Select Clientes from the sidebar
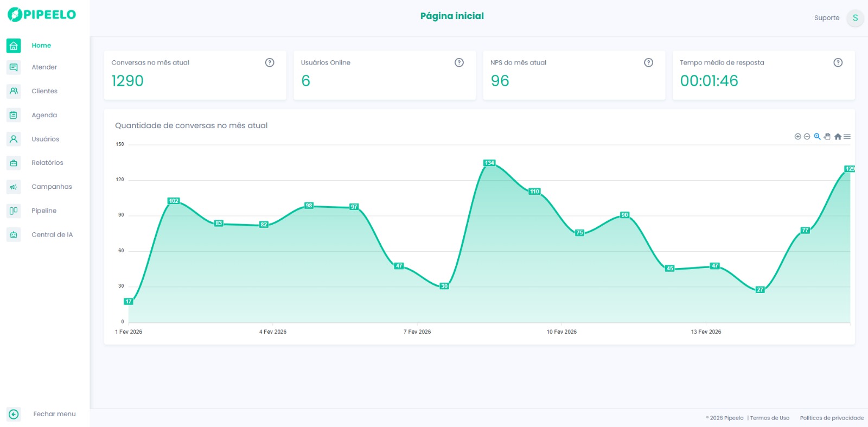The image size is (868, 427). [44, 91]
